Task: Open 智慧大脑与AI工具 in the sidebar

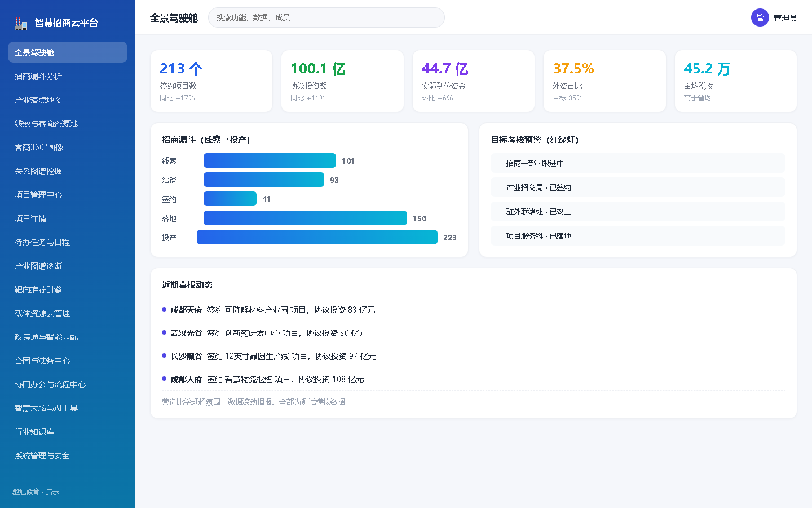Action: (x=68, y=408)
